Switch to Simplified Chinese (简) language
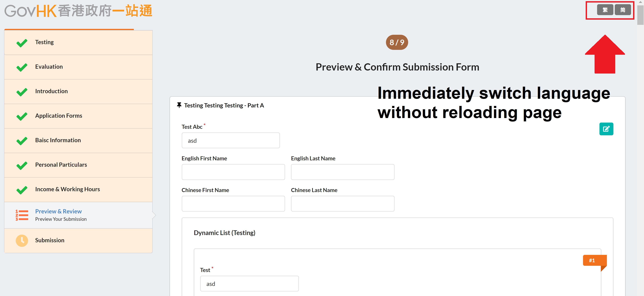The width and height of the screenshot is (644, 296). tap(623, 10)
